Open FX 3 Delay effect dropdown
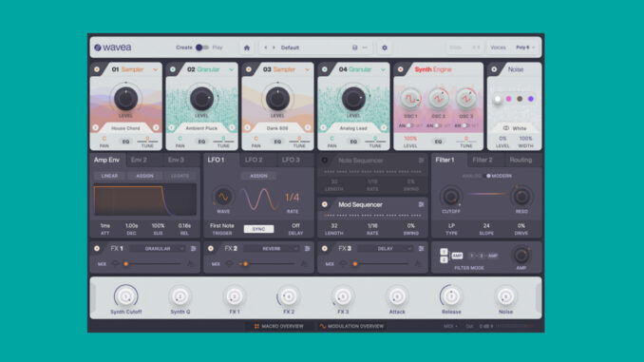 tap(386, 249)
